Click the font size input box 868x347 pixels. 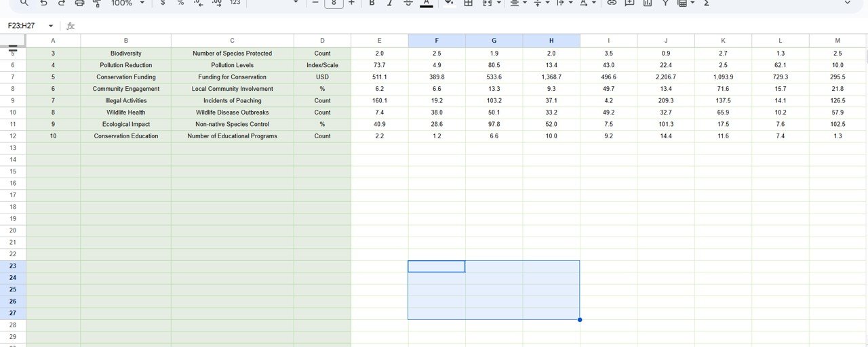point(334,3)
